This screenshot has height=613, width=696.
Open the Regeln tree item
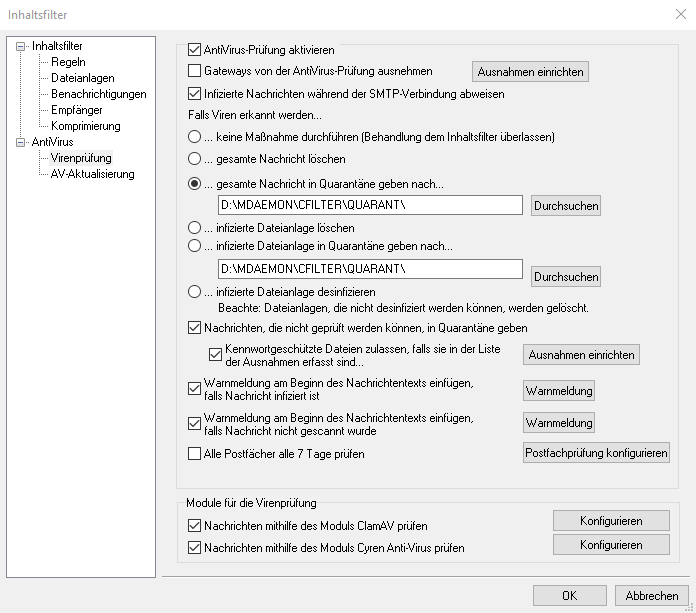68,62
